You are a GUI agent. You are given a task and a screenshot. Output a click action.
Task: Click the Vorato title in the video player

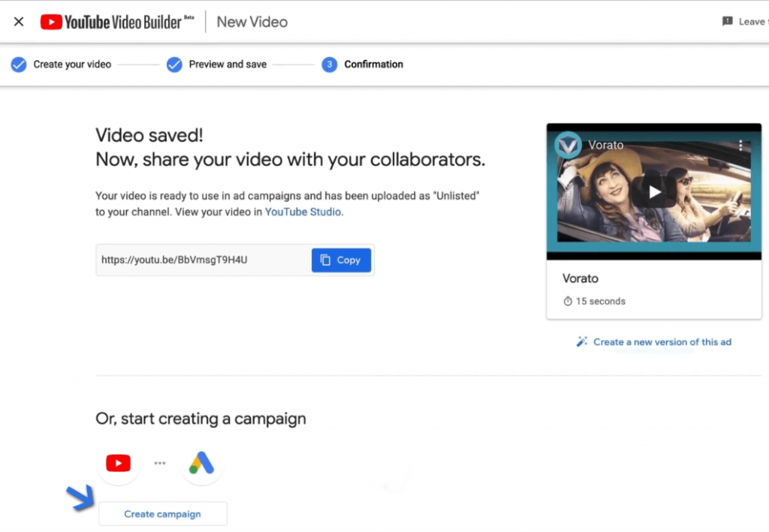click(606, 145)
